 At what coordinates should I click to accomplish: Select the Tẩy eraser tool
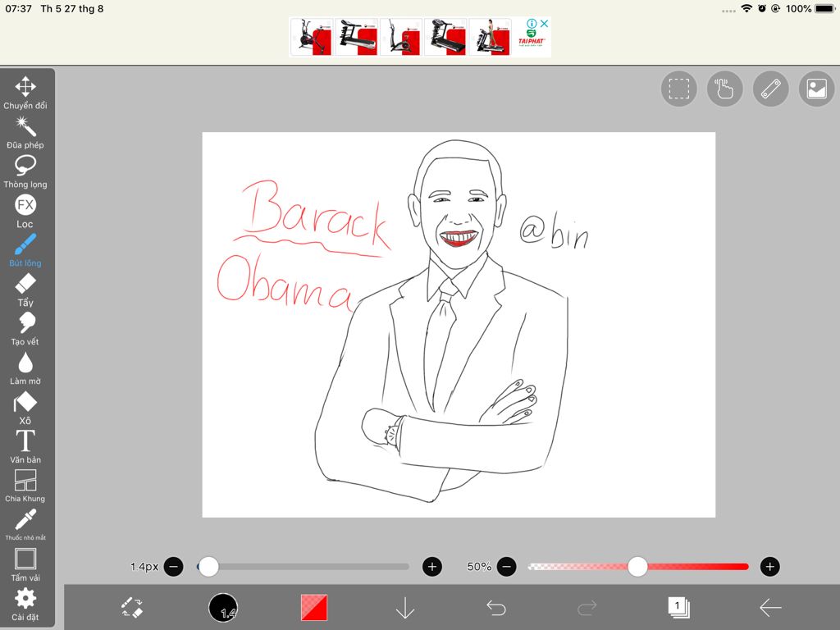point(25,290)
